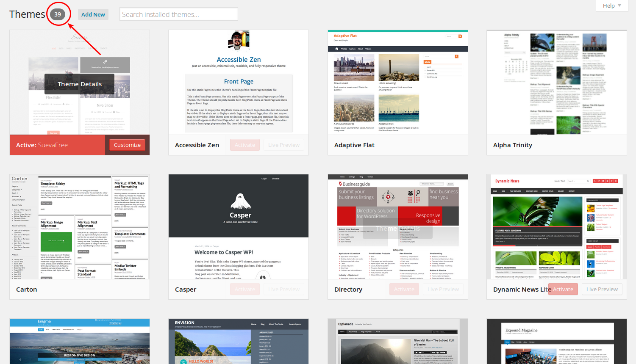Screen dimensions: 636x364
Task: Click the Casper theme name label
Action: click(x=186, y=290)
